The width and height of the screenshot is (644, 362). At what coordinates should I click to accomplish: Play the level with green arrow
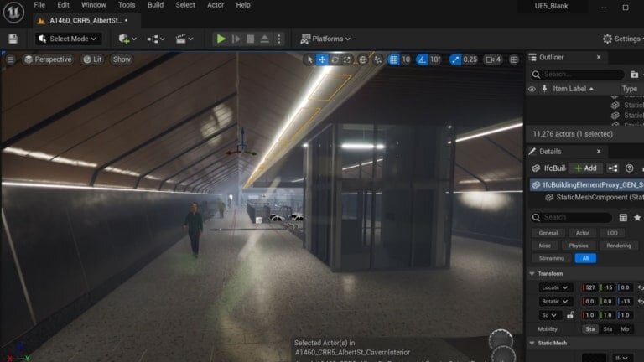221,39
